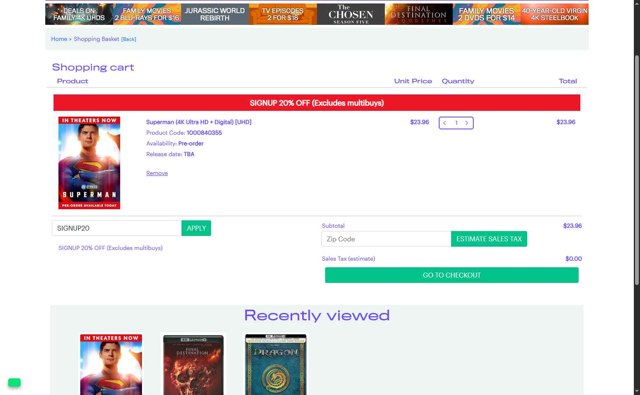Open recently viewed Dragon steelbook cover
Screen dimensions: 640x395
click(276, 364)
